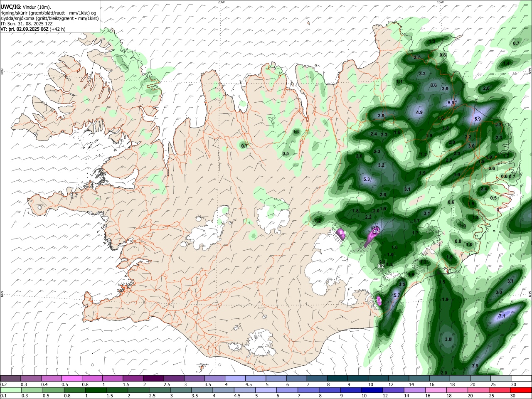
Task: Click the pale lavender 4 swatch in top row
Action: click(235, 378)
